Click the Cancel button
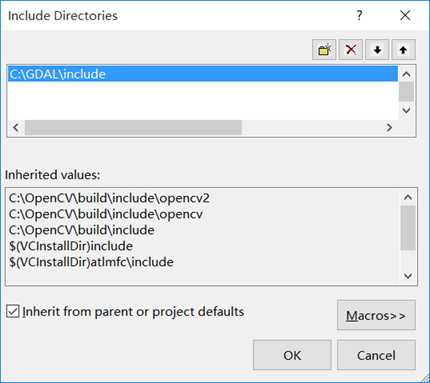The image size is (430, 383). 376,355
